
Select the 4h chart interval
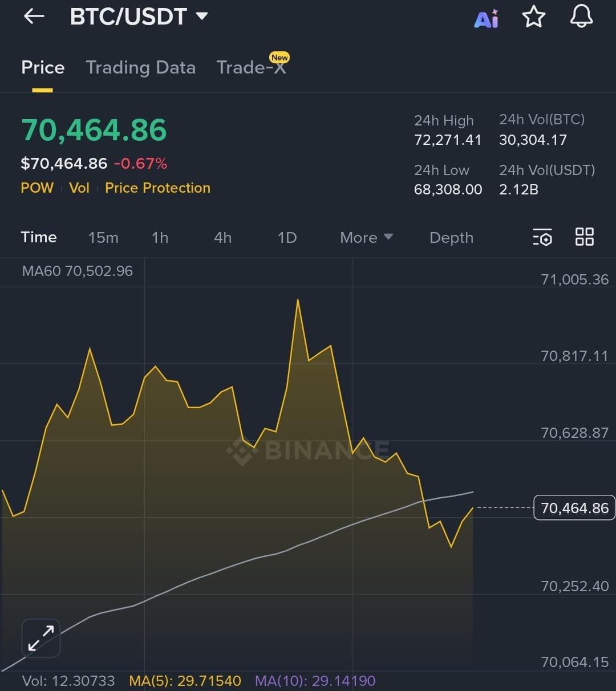(x=222, y=238)
